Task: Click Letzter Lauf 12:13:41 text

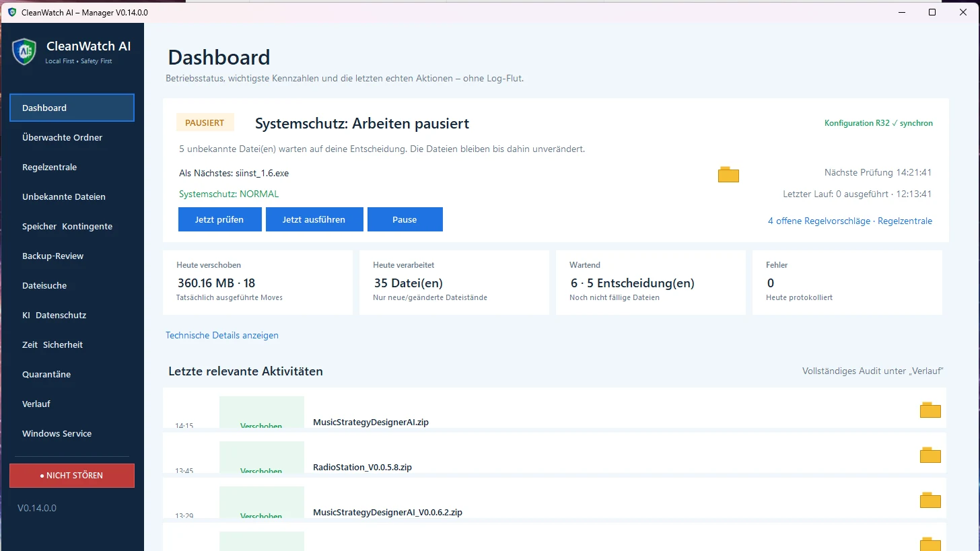Action: click(x=858, y=194)
